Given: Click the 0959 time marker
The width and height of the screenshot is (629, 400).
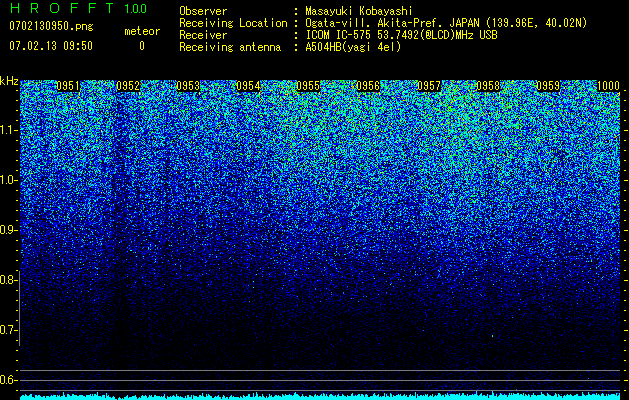Looking at the screenshot, I should click(x=548, y=86).
